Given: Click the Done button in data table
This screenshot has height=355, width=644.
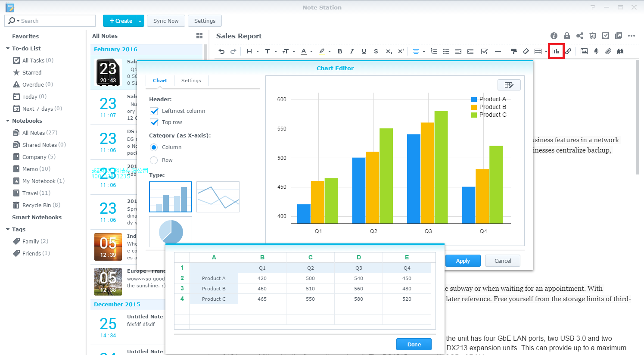Looking at the screenshot, I should [x=414, y=344].
